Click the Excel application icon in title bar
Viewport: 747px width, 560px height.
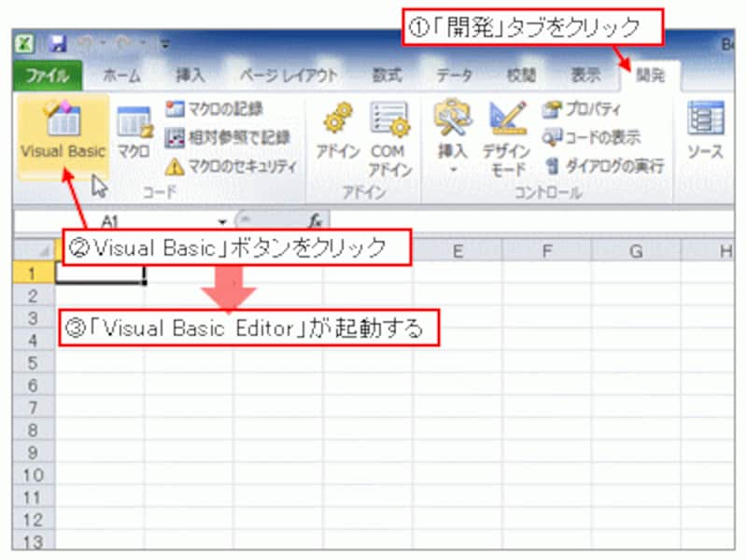(25, 44)
